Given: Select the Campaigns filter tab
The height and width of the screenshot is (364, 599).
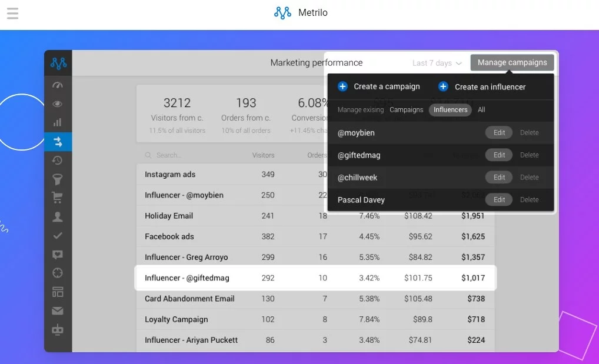Looking at the screenshot, I should click(x=407, y=109).
